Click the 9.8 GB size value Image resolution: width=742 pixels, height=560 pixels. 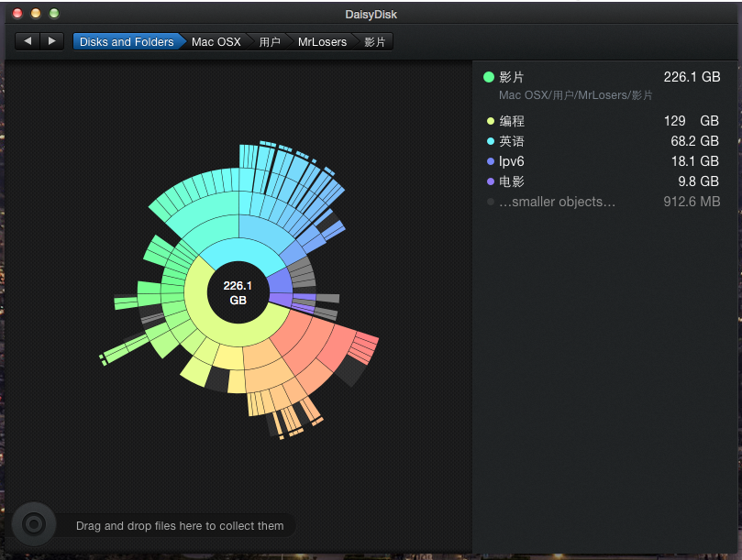699,181
